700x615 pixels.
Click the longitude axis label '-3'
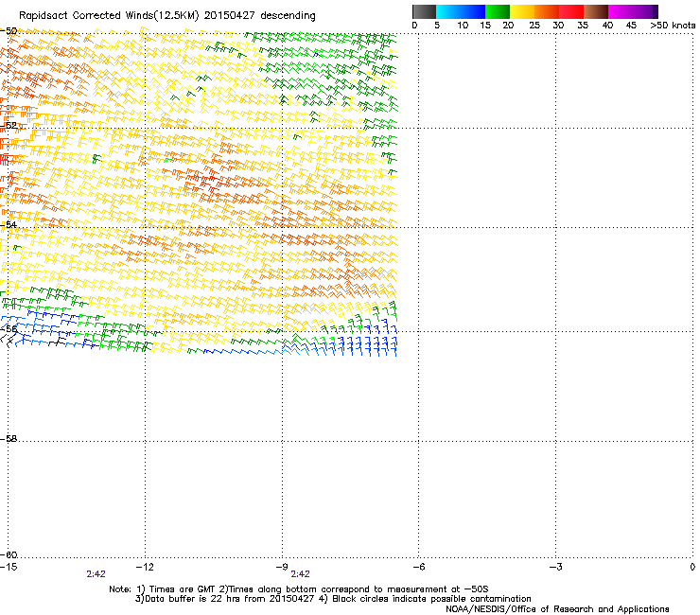click(555, 567)
